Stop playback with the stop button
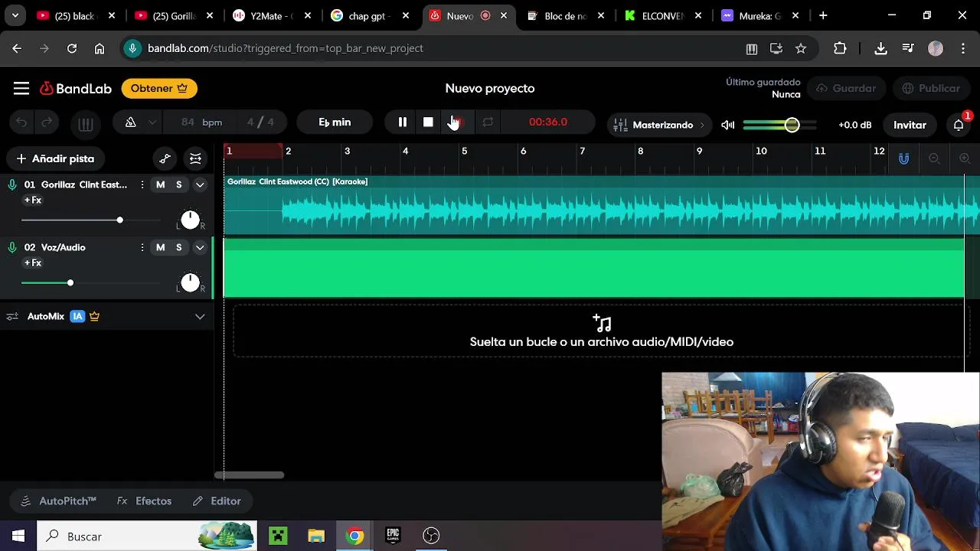980x551 pixels. pyautogui.click(x=428, y=122)
